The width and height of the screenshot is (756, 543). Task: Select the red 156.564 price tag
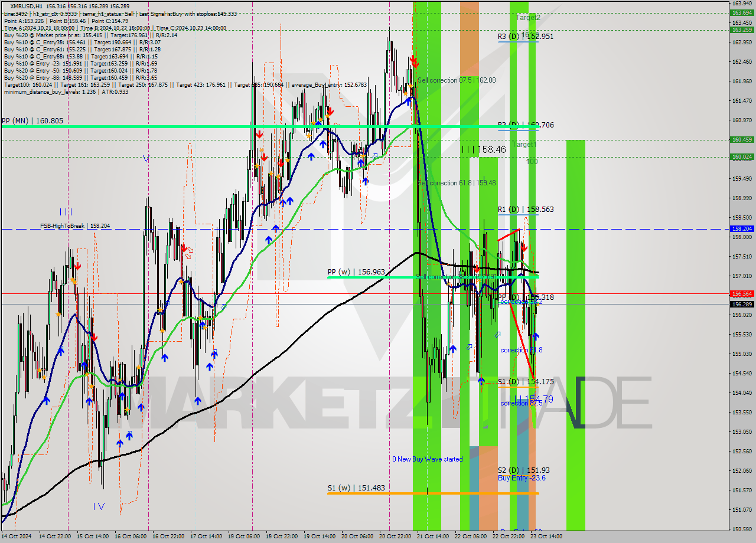point(742,293)
